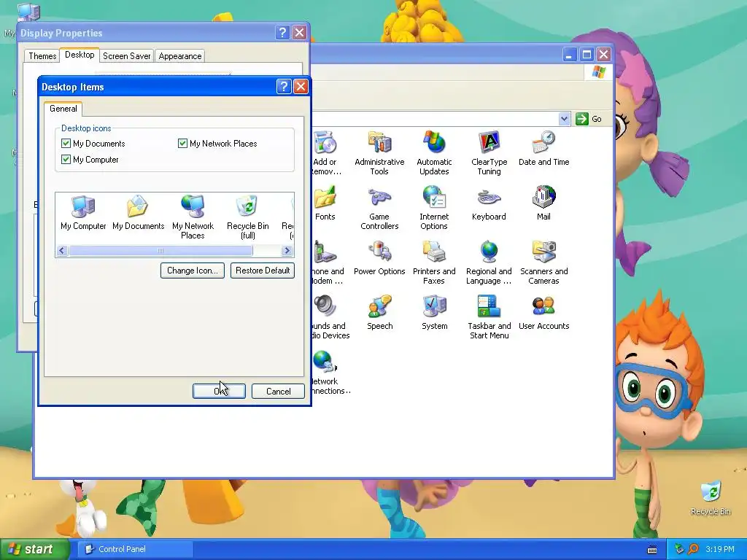Open the Start menu
The width and height of the screenshot is (747, 560).
click(34, 549)
